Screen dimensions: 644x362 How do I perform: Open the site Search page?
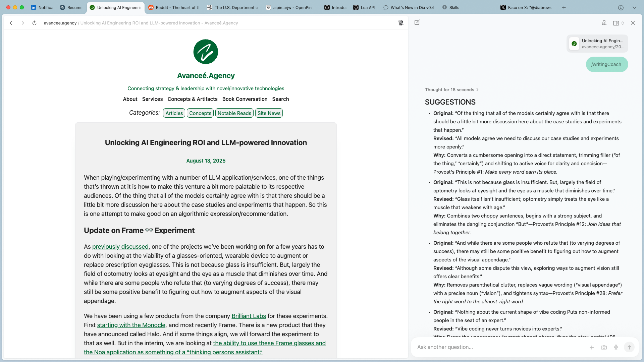tap(280, 99)
